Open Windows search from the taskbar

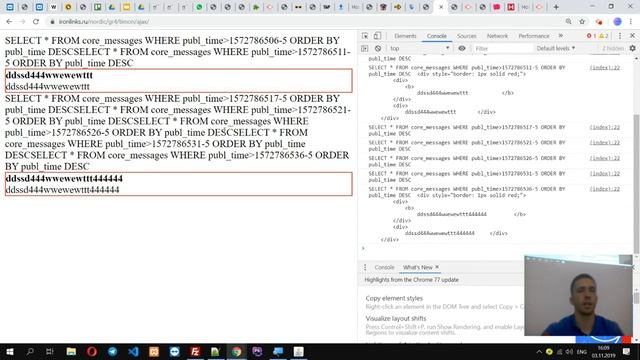tap(30, 351)
